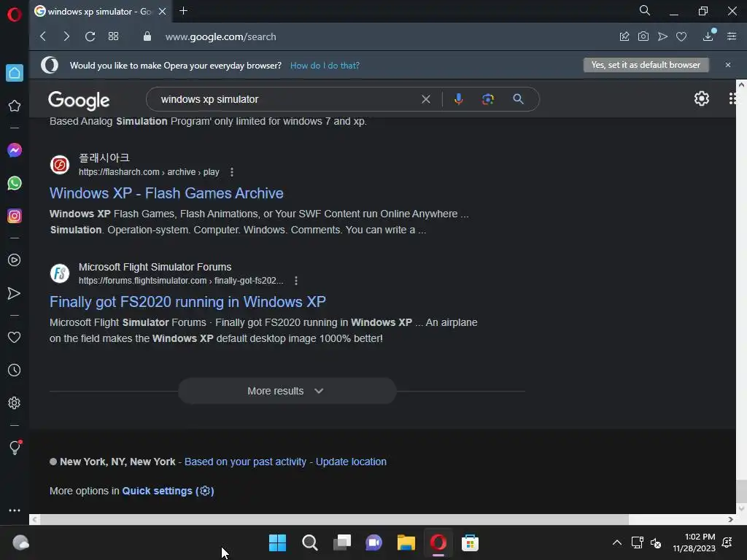This screenshot has height=560, width=747.
Task: Click the Flight Simulator Forums favicon
Action: (60, 273)
